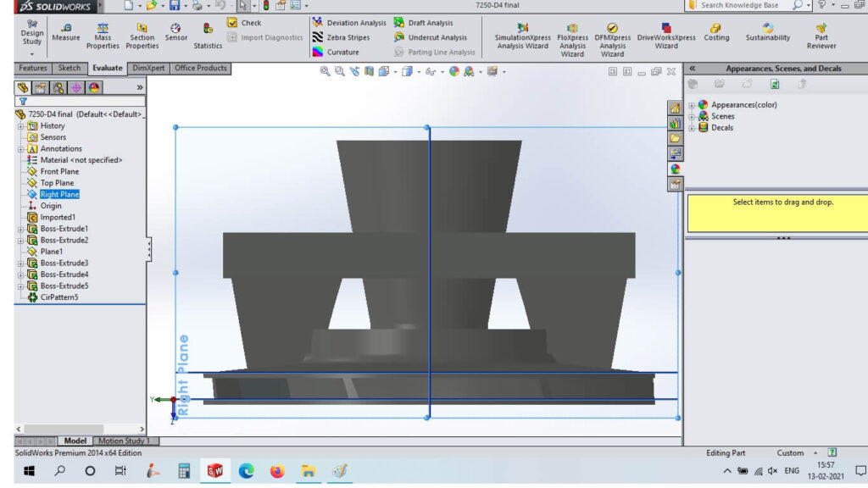The width and height of the screenshot is (868, 488).
Task: Select Imported1 feature
Action: pos(57,218)
